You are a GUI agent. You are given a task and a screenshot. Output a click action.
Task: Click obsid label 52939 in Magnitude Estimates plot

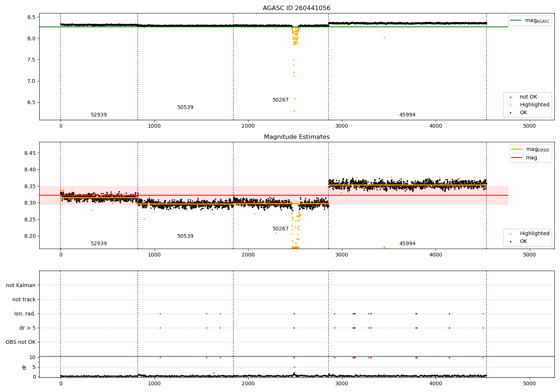click(x=99, y=244)
